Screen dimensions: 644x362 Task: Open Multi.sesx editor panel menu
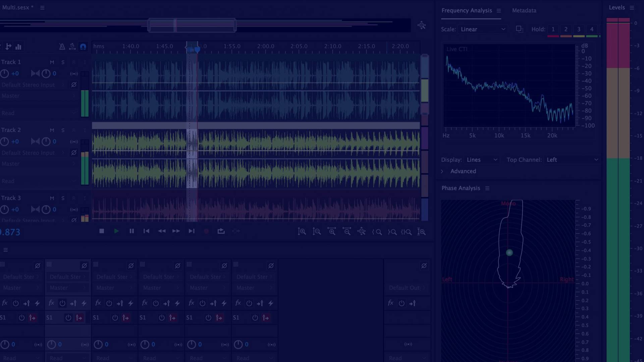[x=42, y=8]
